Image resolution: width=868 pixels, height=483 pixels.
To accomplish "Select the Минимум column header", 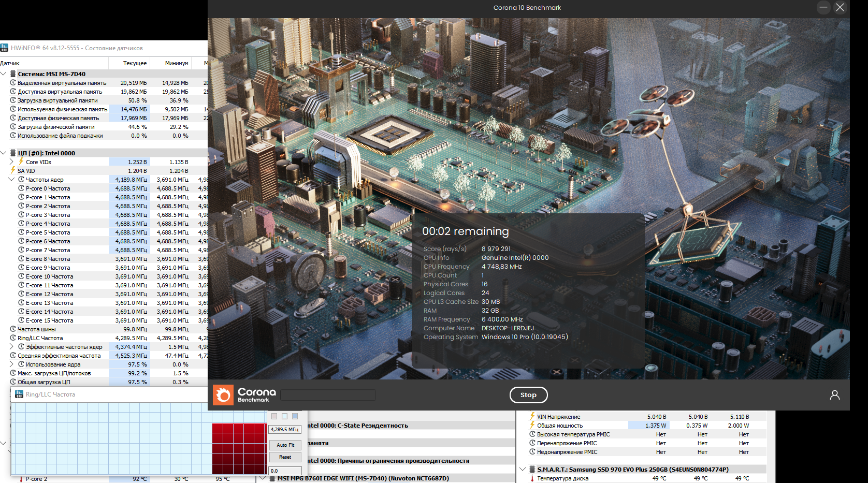I will (170, 63).
